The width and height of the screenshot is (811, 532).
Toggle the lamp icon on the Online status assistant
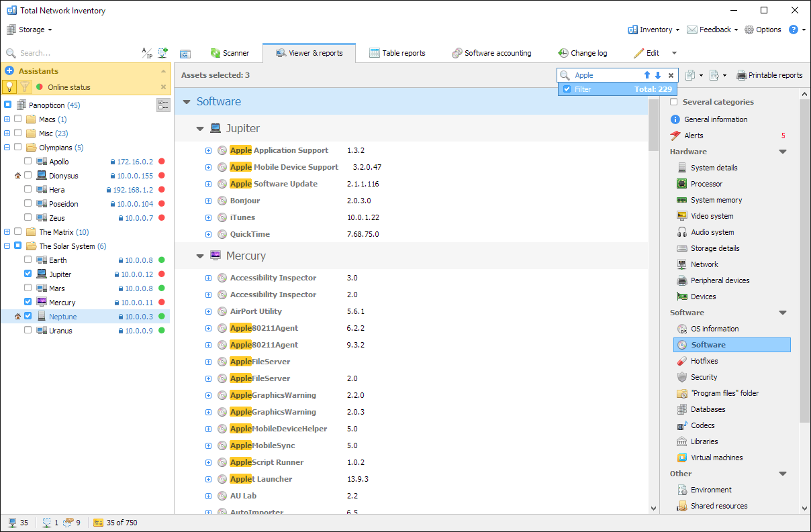[9, 87]
